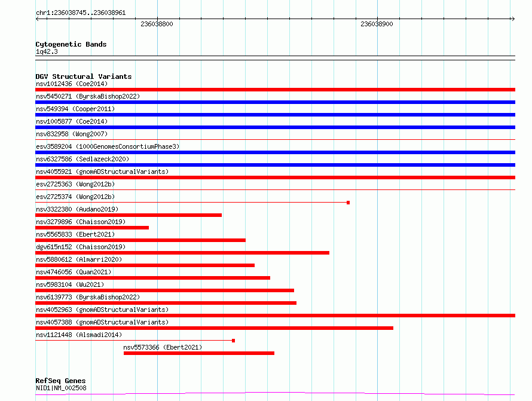This screenshot has height=401, width=532.
Task: Select nsv5983104 (Wu2021) label
Action: click(70, 284)
